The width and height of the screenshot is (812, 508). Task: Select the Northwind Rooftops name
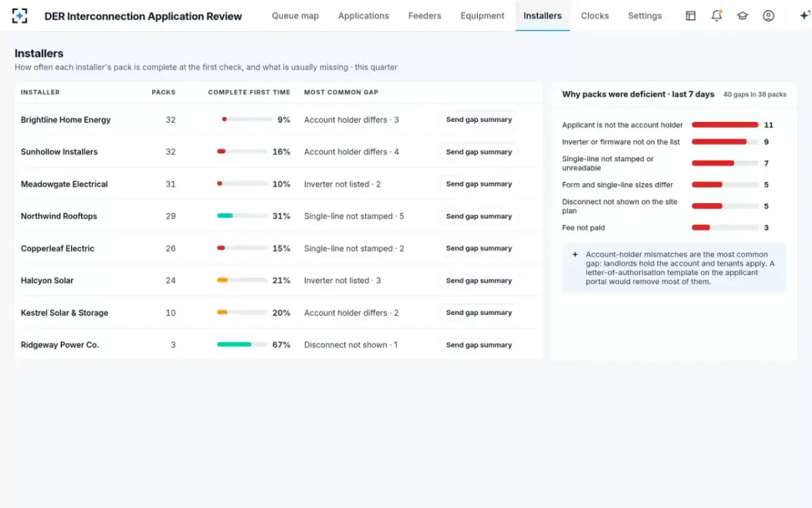point(59,216)
